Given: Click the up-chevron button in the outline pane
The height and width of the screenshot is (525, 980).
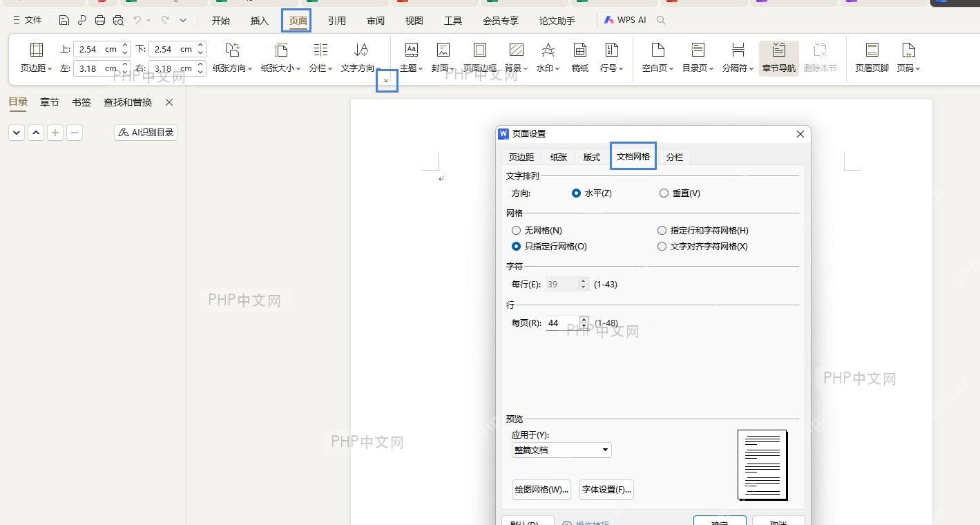Looking at the screenshot, I should pyautogui.click(x=36, y=133).
